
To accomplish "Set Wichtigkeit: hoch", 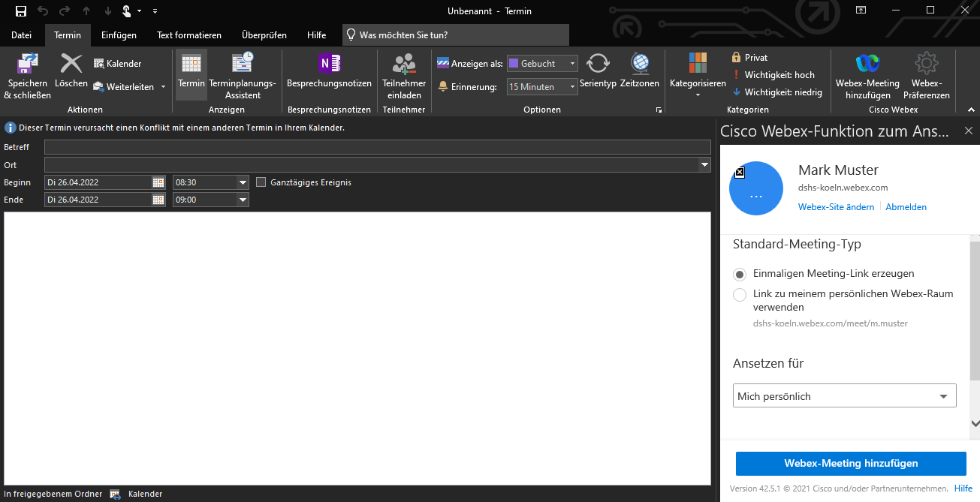I will [x=773, y=75].
